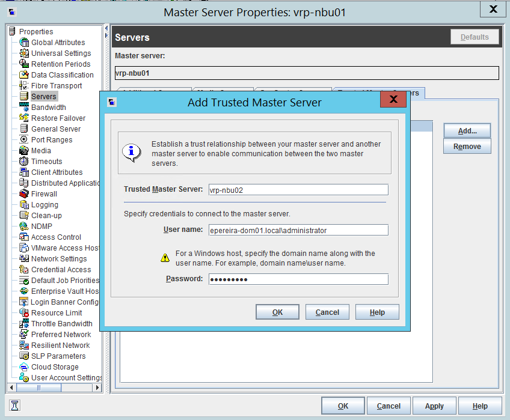Click the Resource Limit icon
The height and width of the screenshot is (420, 510).
[24, 312]
